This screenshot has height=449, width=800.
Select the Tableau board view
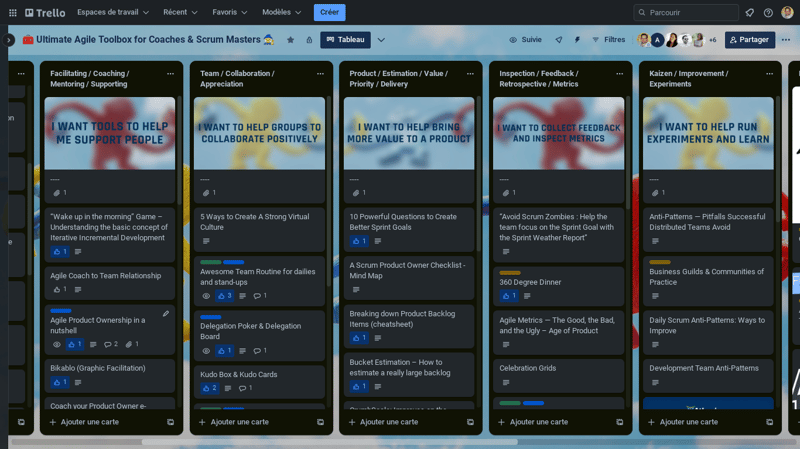coord(345,40)
